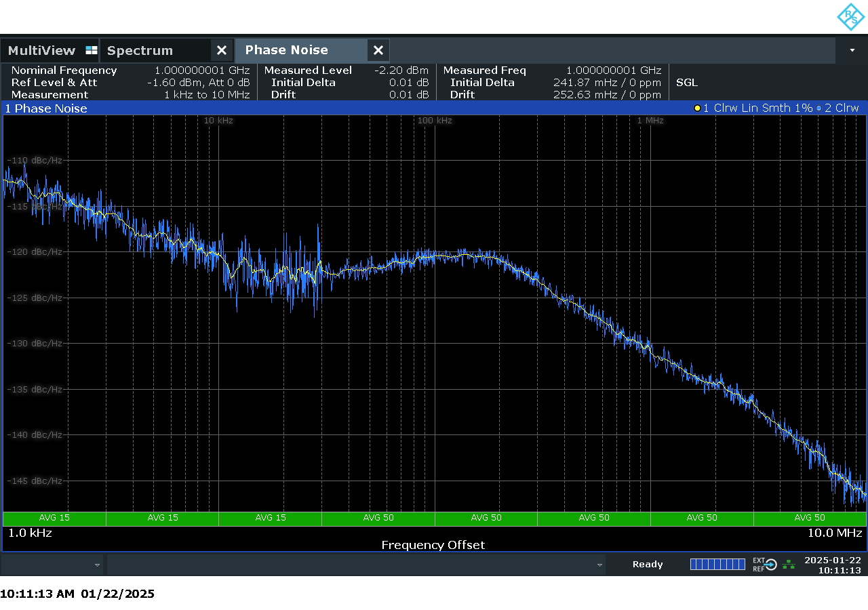The height and width of the screenshot is (610, 868).
Task: Click the network connection status icon
Action: 789,565
